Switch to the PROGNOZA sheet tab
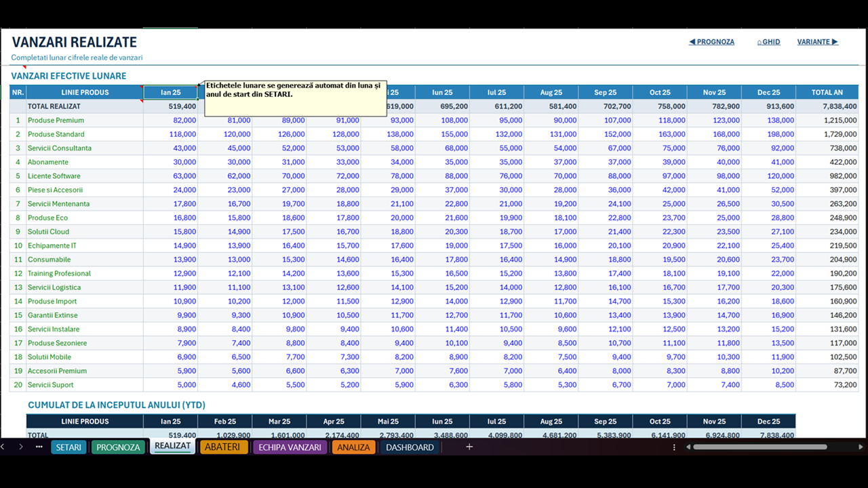868x488 pixels. pos(118,447)
